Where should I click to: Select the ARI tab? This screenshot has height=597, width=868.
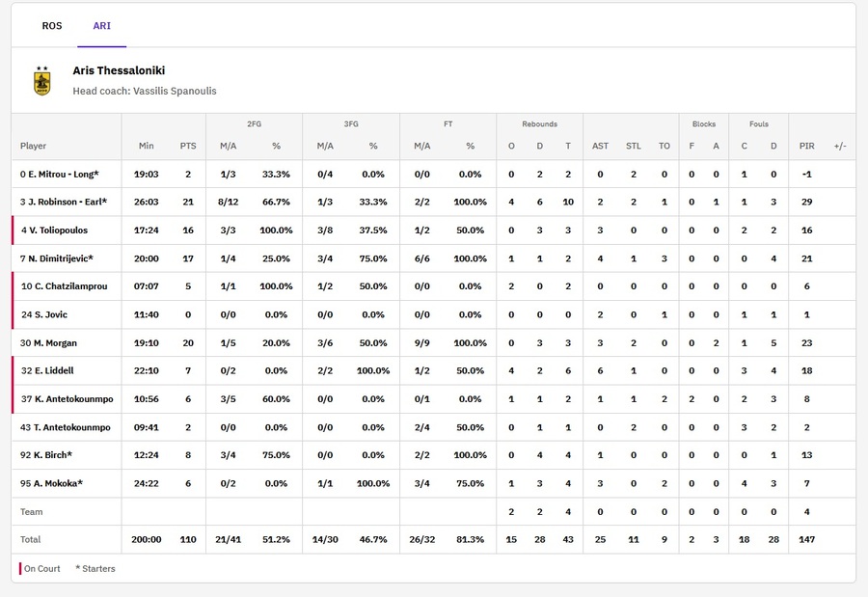(x=102, y=25)
